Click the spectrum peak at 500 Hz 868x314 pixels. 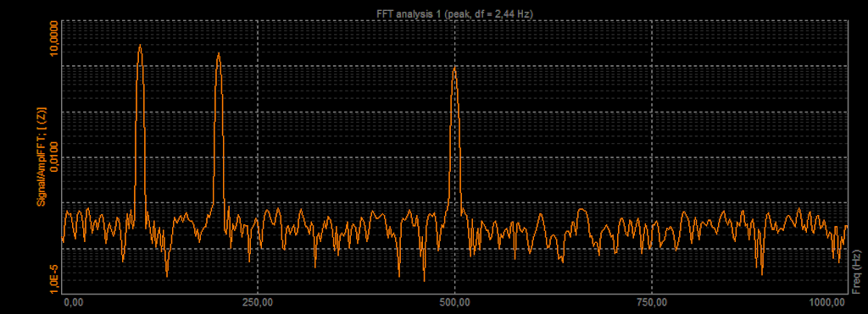454,68
